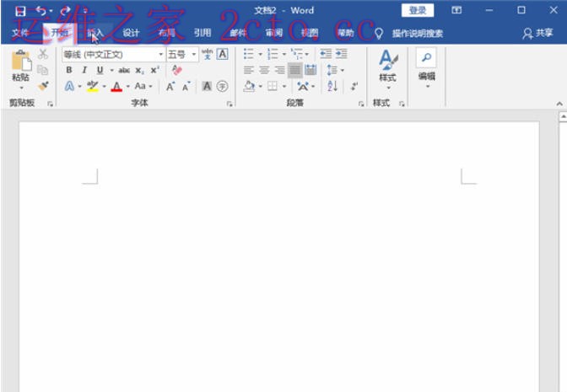Click the Numbering list icon
The image size is (567, 392).
click(273, 54)
